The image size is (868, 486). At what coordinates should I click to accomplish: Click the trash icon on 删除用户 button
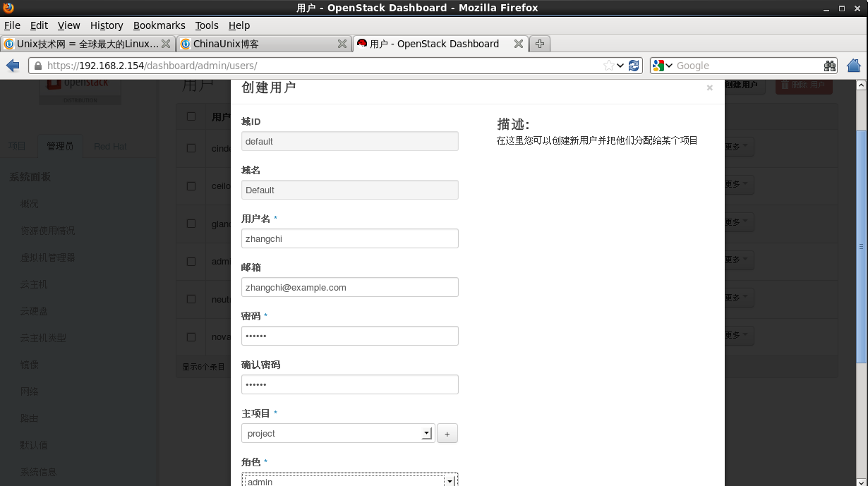pos(783,85)
